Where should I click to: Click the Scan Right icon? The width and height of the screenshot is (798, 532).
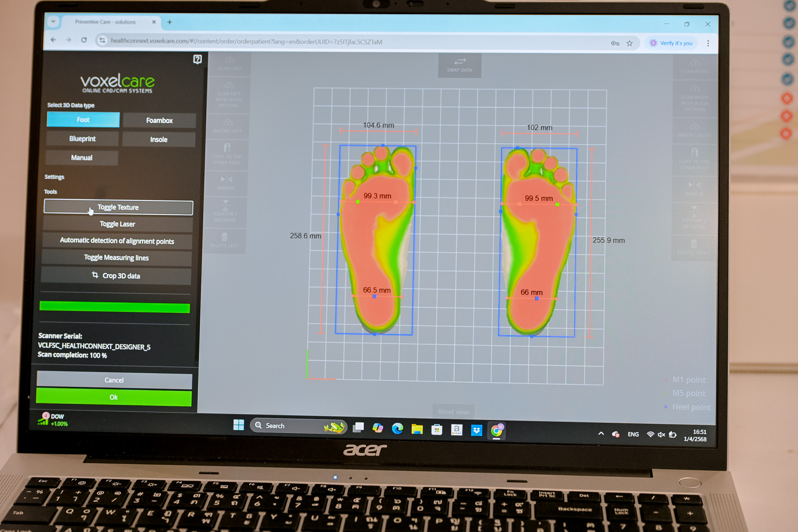[695, 63]
